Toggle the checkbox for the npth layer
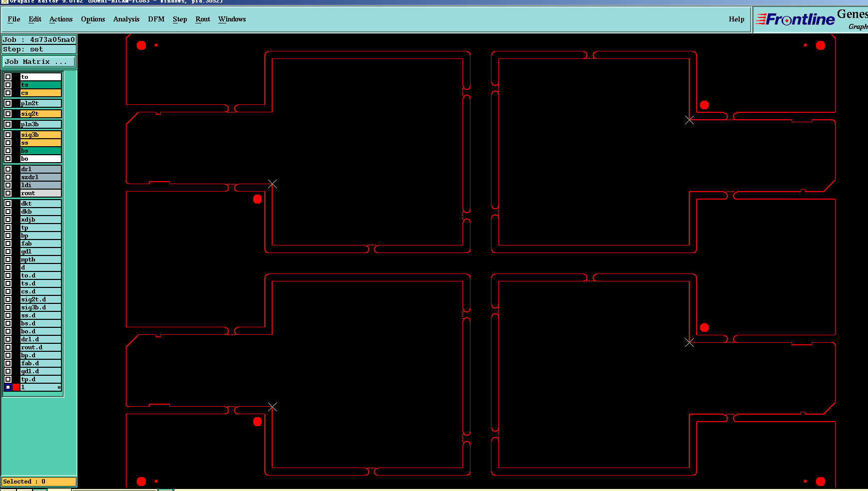Screen dimensions: 868x491 [x=8, y=259]
